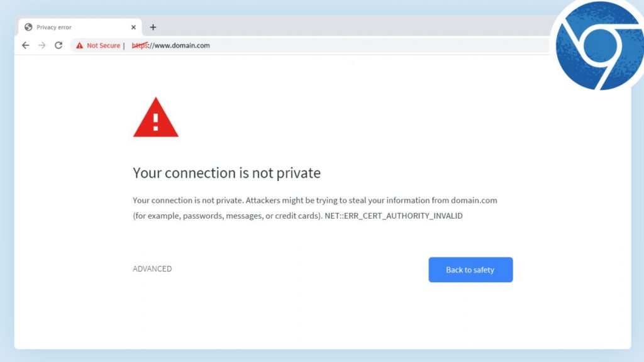Click the back navigation arrow
Screen dimensions: 644x362
click(25, 45)
